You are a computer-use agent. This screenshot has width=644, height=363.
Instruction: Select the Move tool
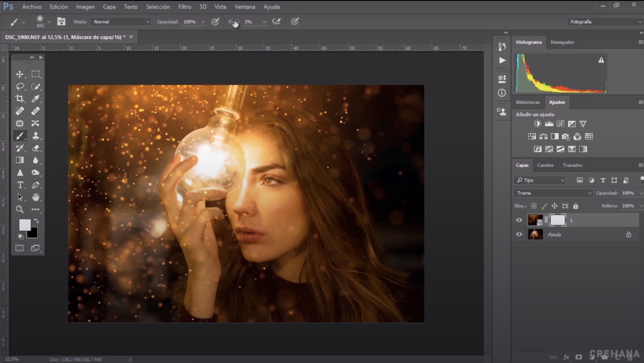coord(20,74)
